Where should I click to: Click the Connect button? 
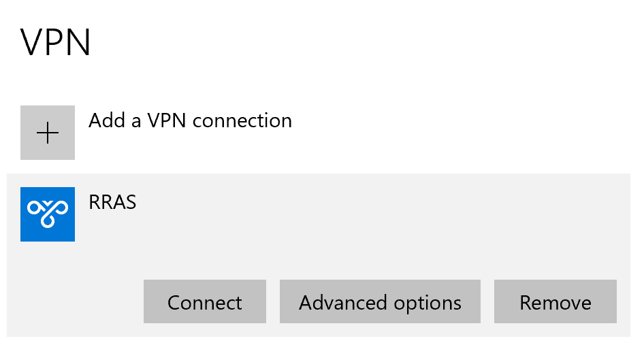[x=204, y=301]
